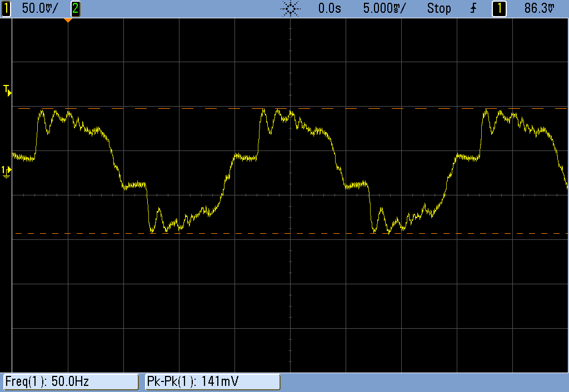Click the center crosshair of the graticule
This screenshot has width=569, height=392.
290,195
